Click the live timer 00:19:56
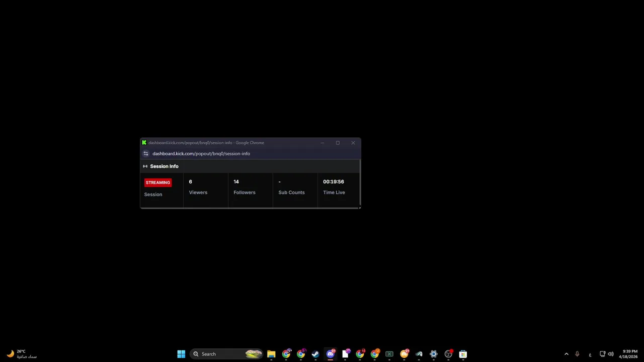Screen dimensions: 644x362 (x=334, y=182)
